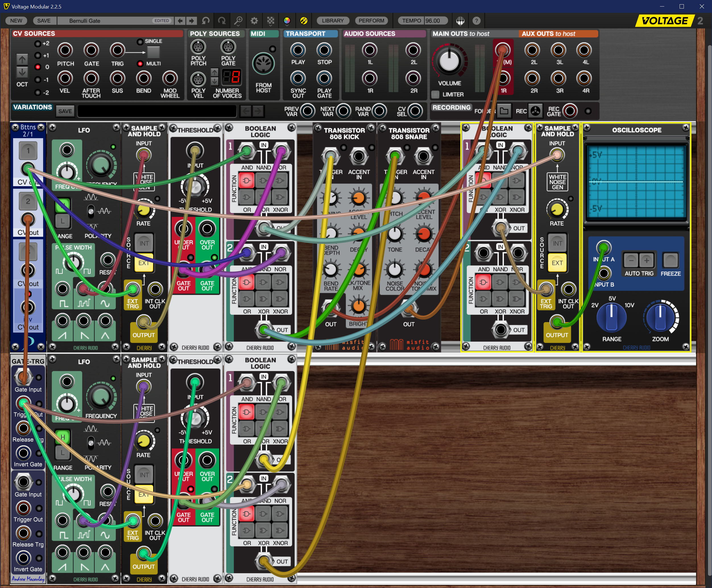The image size is (712, 588).
Task: Lower octave with OCT down arrow
Action: tap(22, 72)
